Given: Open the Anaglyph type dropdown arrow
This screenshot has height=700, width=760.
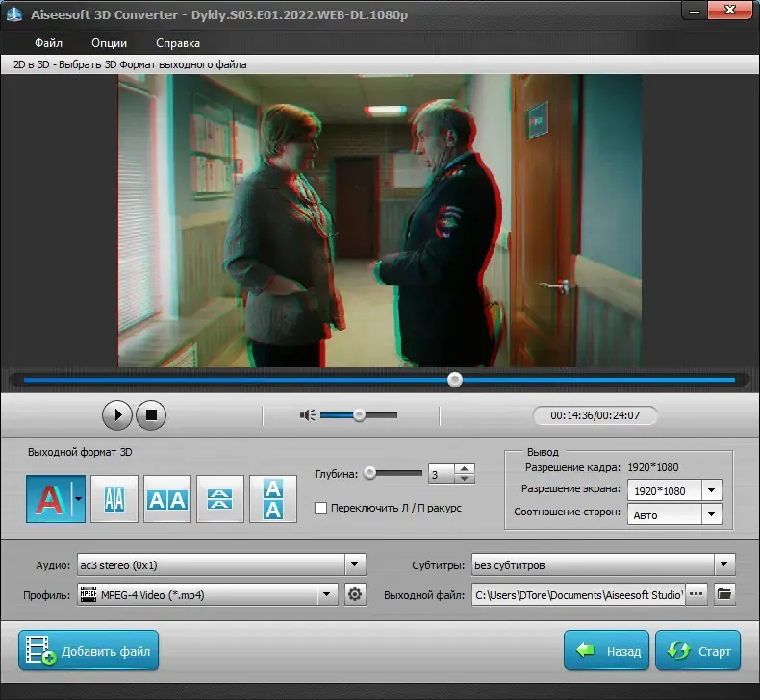Looking at the screenshot, I should click(79, 499).
